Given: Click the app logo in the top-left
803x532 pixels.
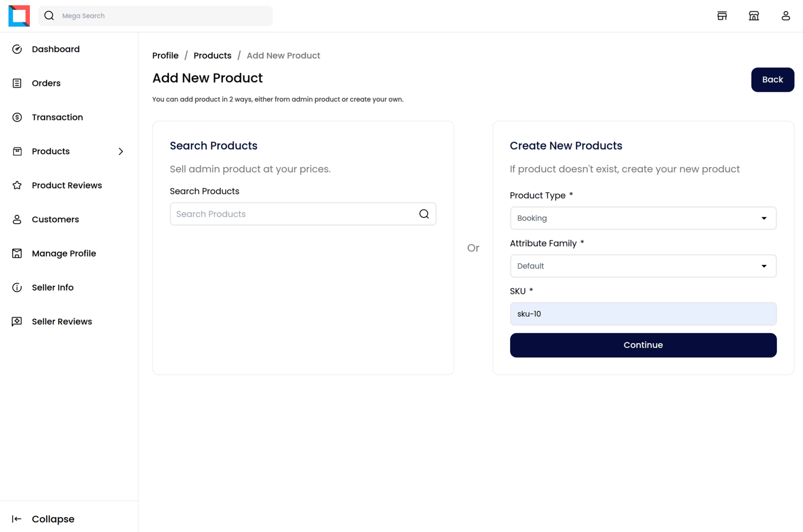Looking at the screenshot, I should pyautogui.click(x=19, y=16).
